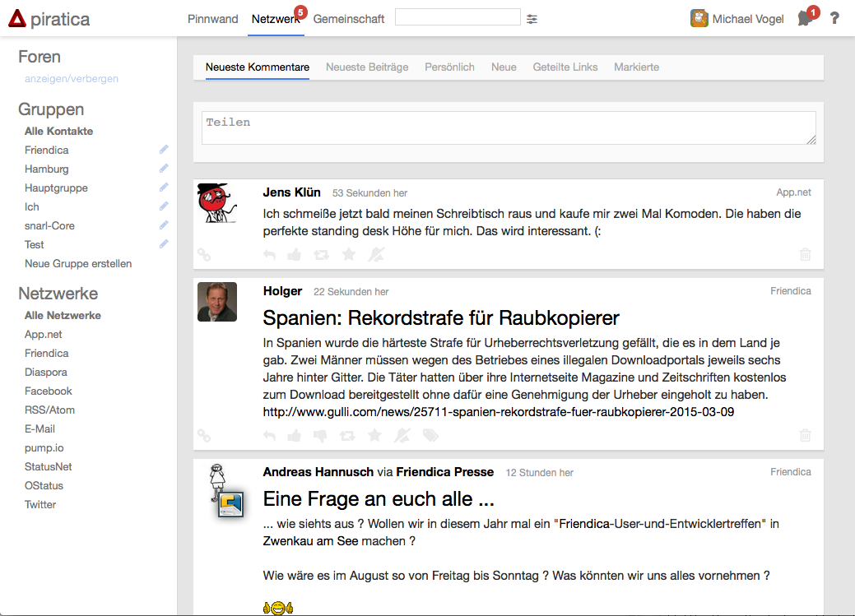This screenshot has height=616, width=855.
Task: Open help via the question mark icon
Action: pos(834,19)
